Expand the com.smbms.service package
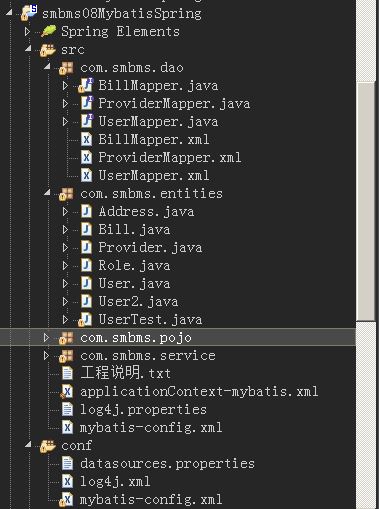The height and width of the screenshot is (509, 379). 46,356
